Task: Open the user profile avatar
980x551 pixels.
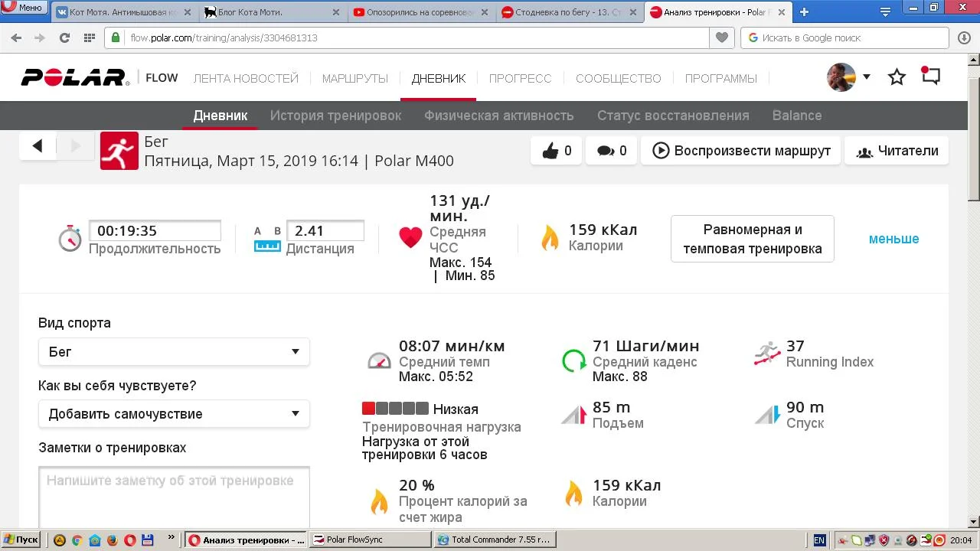Action: pos(841,77)
